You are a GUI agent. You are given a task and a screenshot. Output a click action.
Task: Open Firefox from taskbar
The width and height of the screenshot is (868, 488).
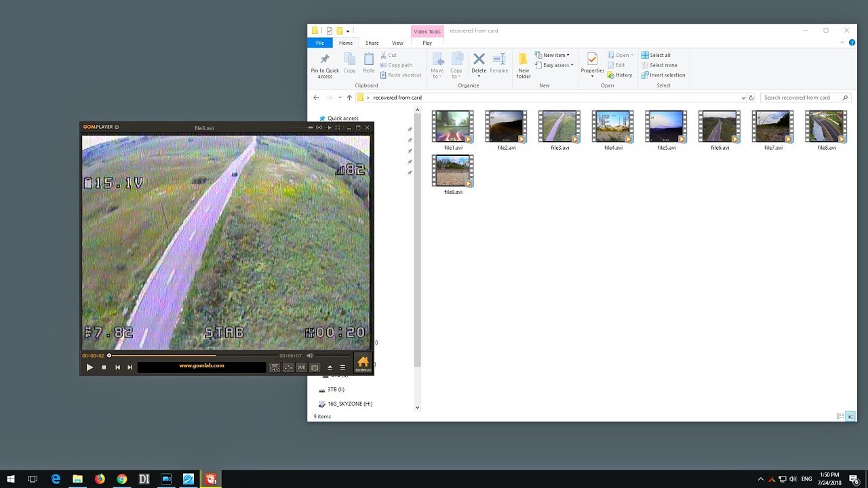pyautogui.click(x=100, y=479)
